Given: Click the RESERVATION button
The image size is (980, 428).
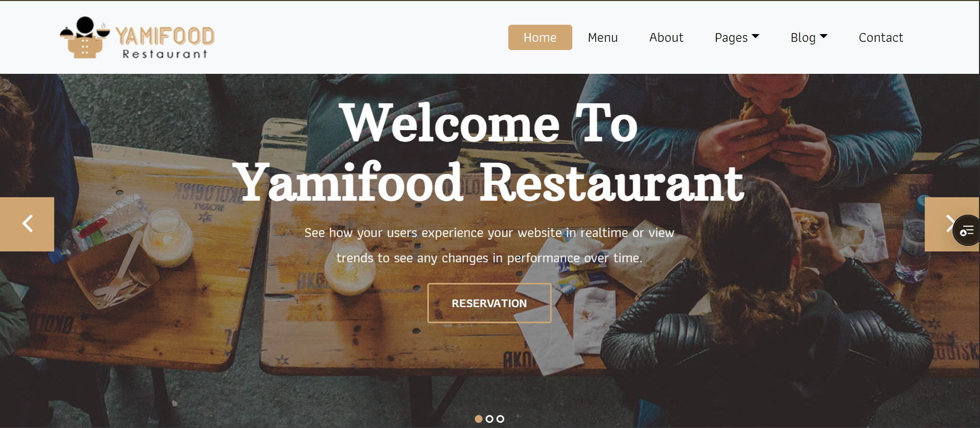Looking at the screenshot, I should tap(489, 303).
